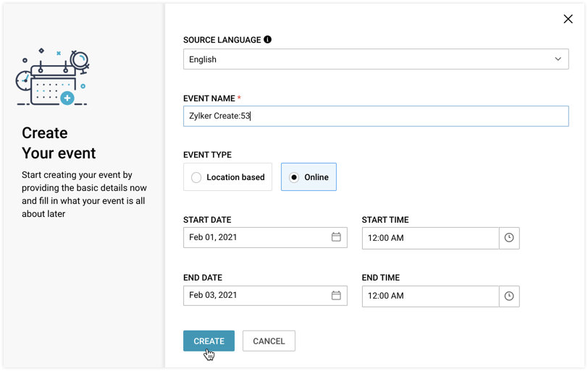Select the Location based radio button
The width and height of the screenshot is (588, 371).
[196, 177]
